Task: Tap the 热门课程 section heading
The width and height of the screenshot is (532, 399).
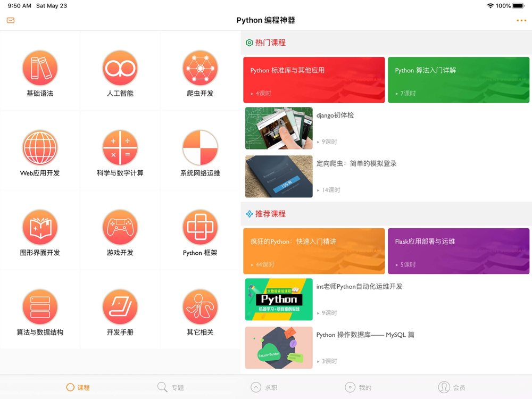Action: point(270,43)
